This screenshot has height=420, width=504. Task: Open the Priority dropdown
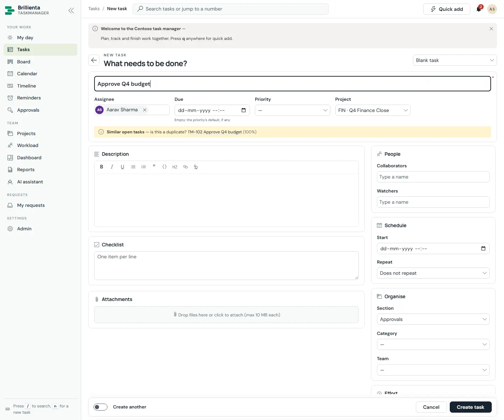293,110
